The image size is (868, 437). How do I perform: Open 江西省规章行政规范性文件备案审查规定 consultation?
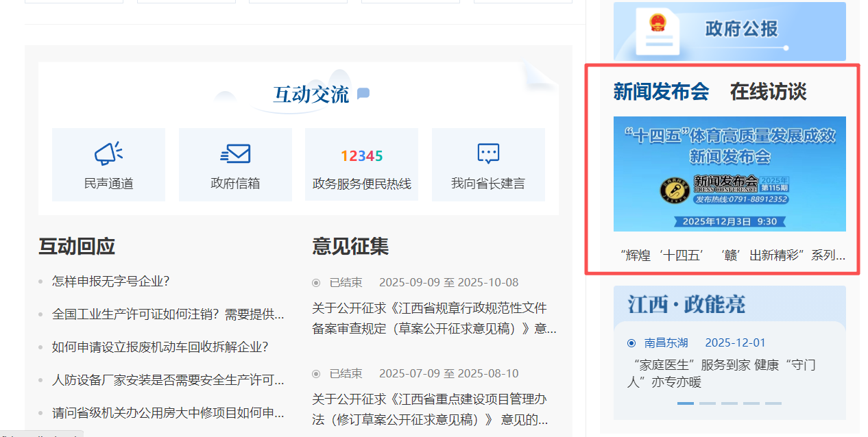click(x=434, y=318)
